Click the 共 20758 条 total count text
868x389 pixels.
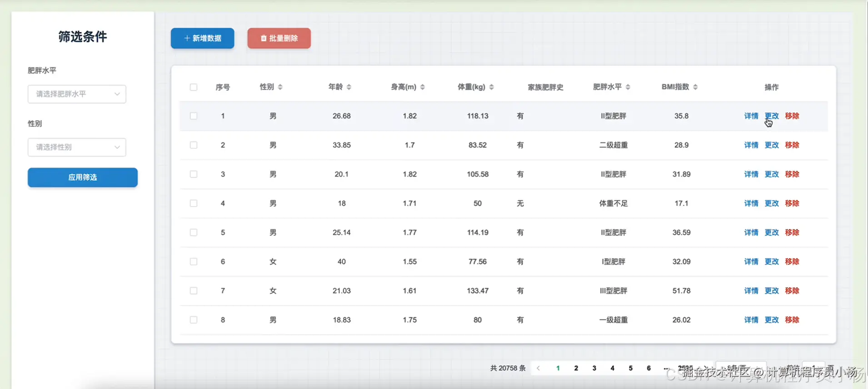[x=508, y=368]
